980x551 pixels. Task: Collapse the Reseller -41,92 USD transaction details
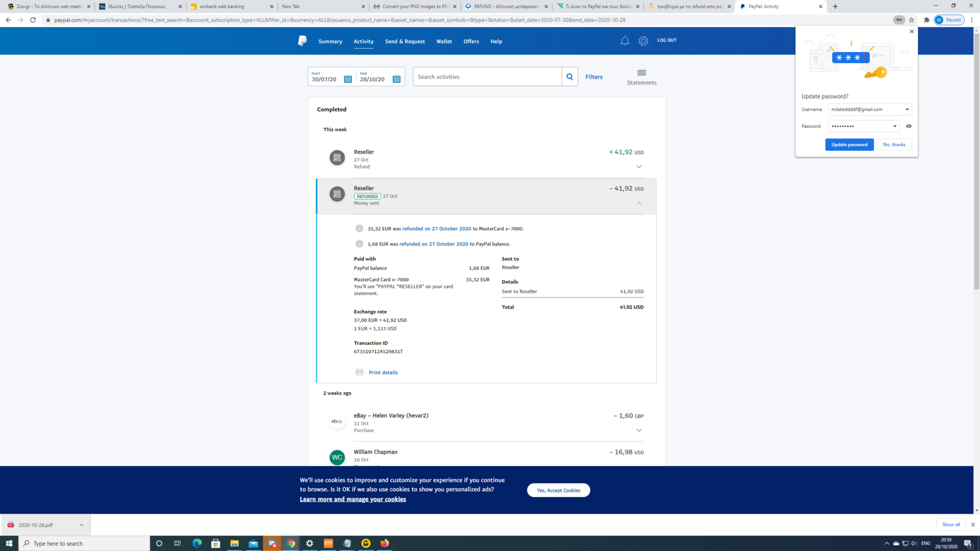tap(639, 203)
